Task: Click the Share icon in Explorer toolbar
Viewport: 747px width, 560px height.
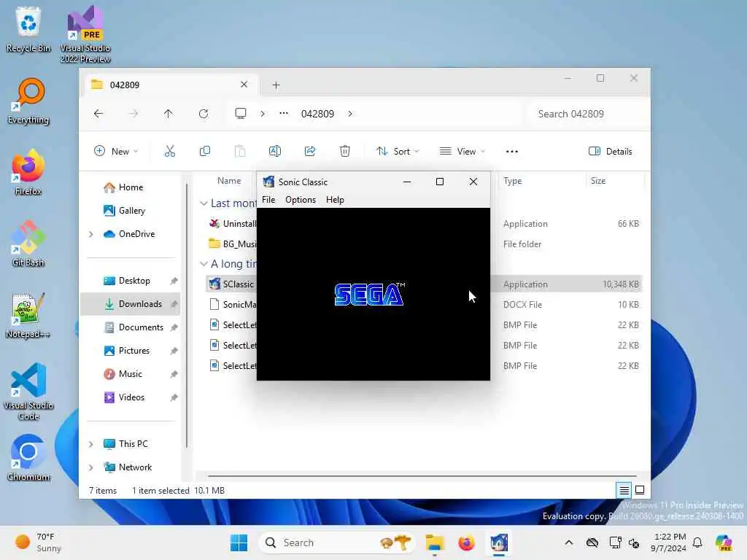Action: click(x=309, y=152)
